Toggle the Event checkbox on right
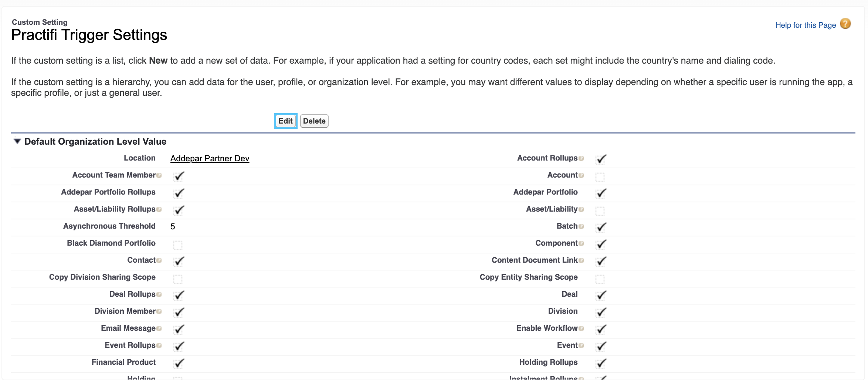Image resolution: width=868 pixels, height=384 pixels. tap(601, 346)
